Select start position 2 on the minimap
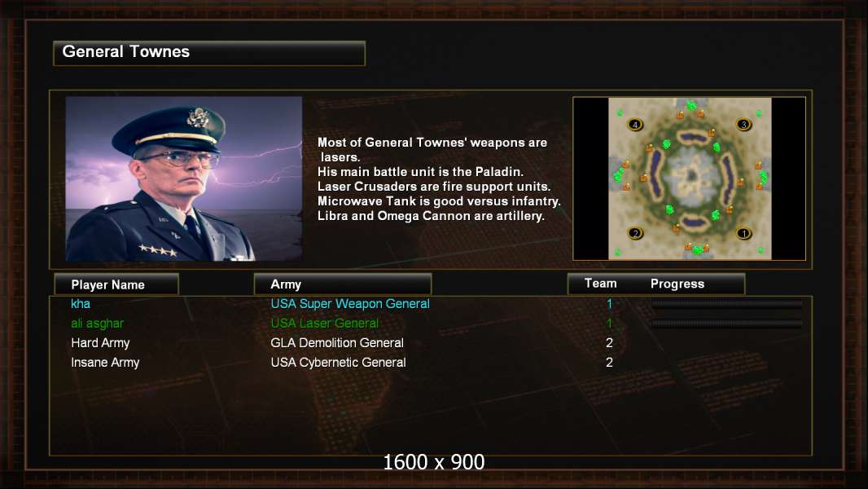This screenshot has width=868, height=489. (x=635, y=233)
